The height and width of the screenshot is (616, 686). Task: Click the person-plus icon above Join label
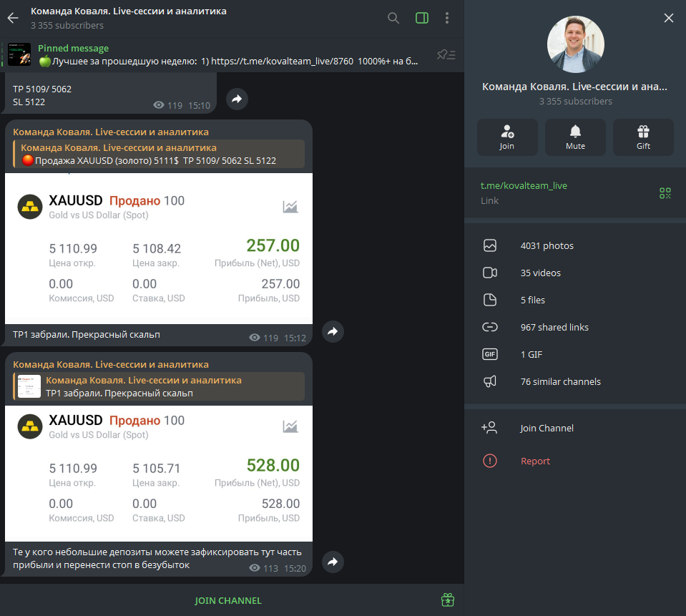coord(507,131)
